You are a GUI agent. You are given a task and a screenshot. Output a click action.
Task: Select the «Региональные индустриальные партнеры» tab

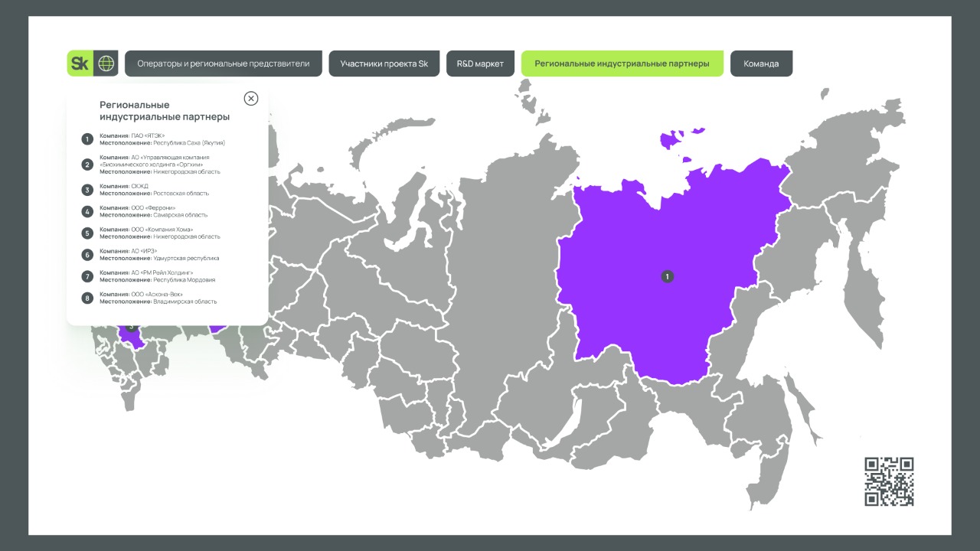coord(622,64)
